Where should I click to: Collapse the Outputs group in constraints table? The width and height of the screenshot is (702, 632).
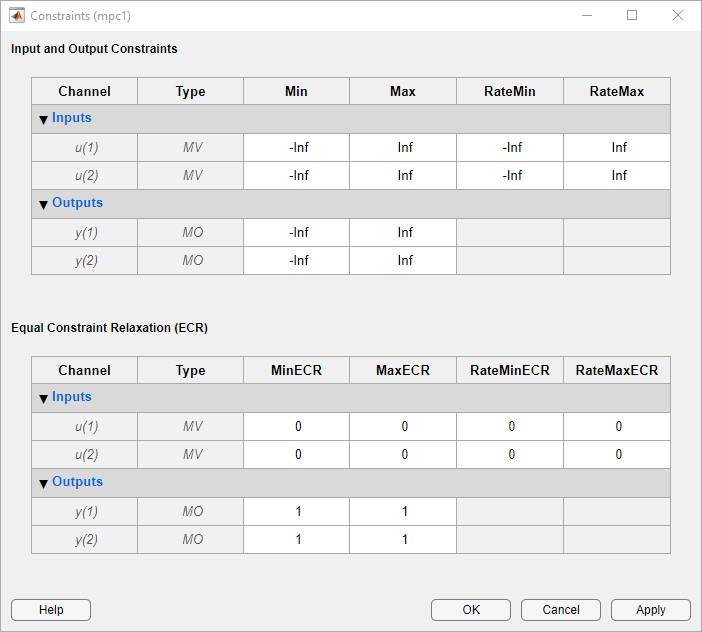[43, 205]
